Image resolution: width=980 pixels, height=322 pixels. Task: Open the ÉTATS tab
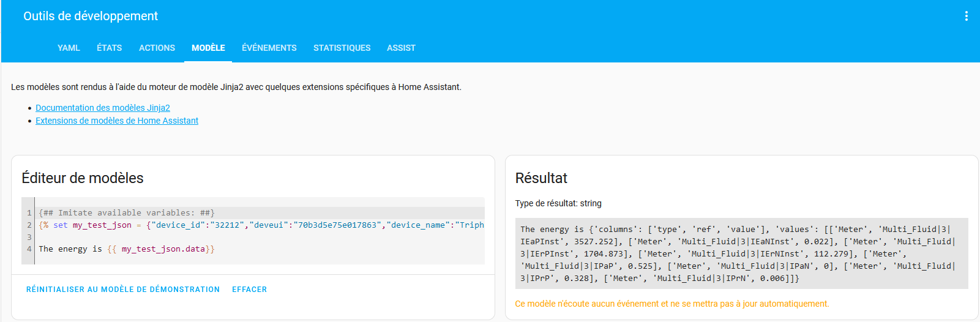point(109,48)
